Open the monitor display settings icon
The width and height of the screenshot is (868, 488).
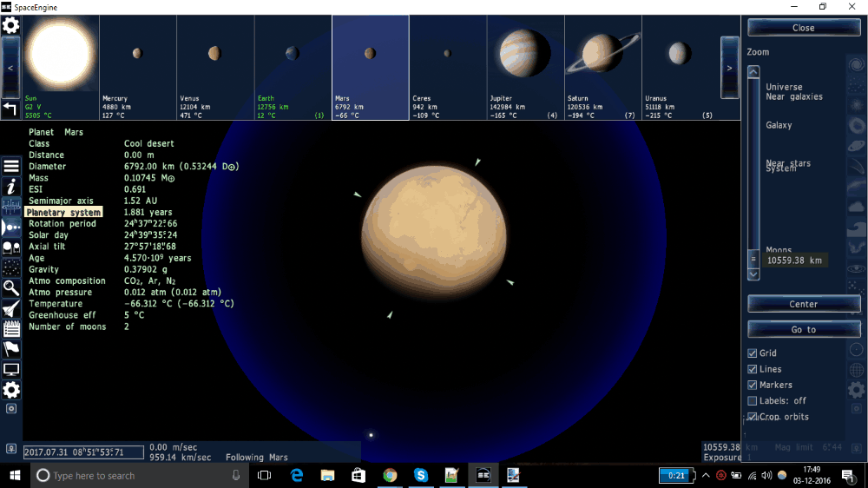11,369
